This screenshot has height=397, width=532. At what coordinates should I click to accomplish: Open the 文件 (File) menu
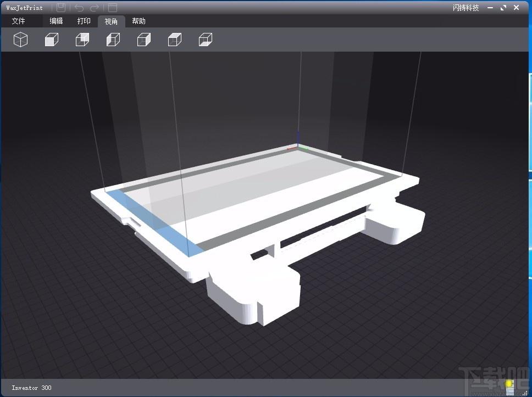[18, 21]
